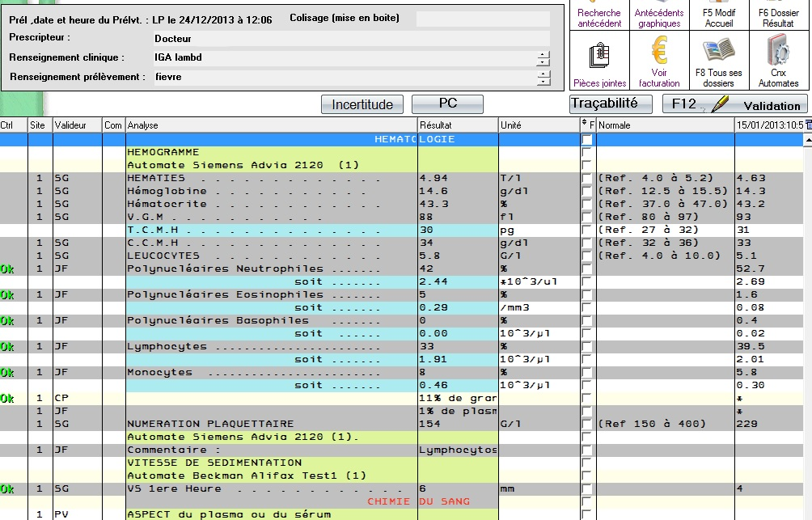
Task: Click the Colisage (mise en boite) field
Action: (x=482, y=19)
